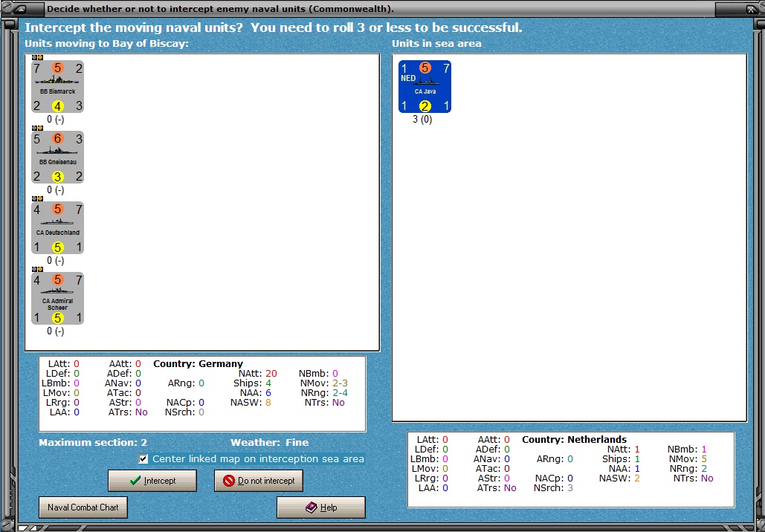
Task: Click the Netherlands NSrch value 3
Action: (x=569, y=488)
